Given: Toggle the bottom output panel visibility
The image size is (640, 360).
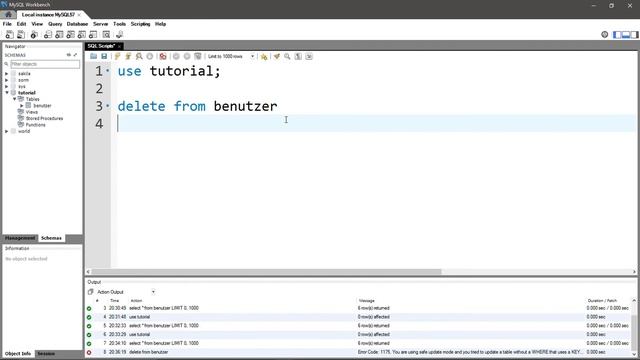Looking at the screenshot, I should [x=626, y=35].
